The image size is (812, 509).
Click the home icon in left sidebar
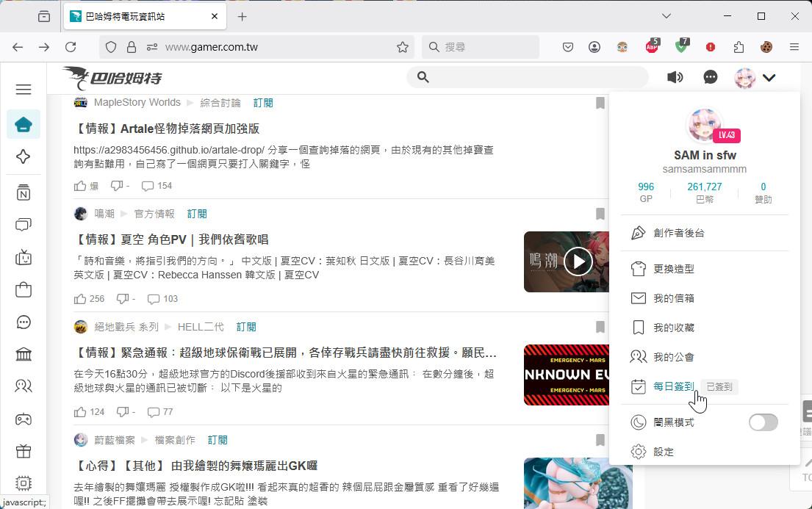pyautogui.click(x=24, y=125)
